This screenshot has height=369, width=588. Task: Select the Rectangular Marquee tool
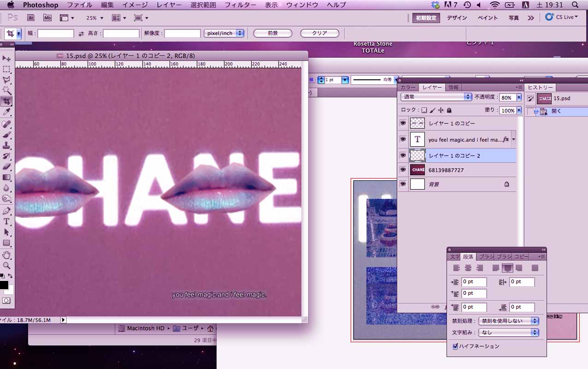pos(6,69)
